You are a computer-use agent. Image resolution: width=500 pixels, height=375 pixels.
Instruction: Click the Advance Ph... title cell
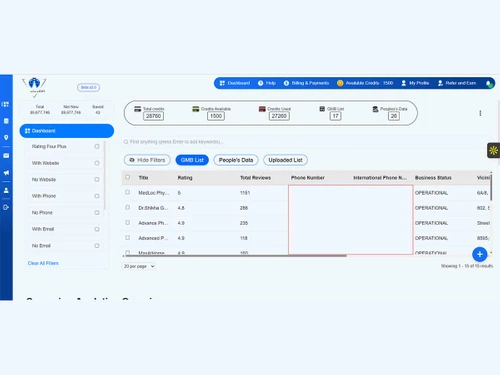pos(153,223)
